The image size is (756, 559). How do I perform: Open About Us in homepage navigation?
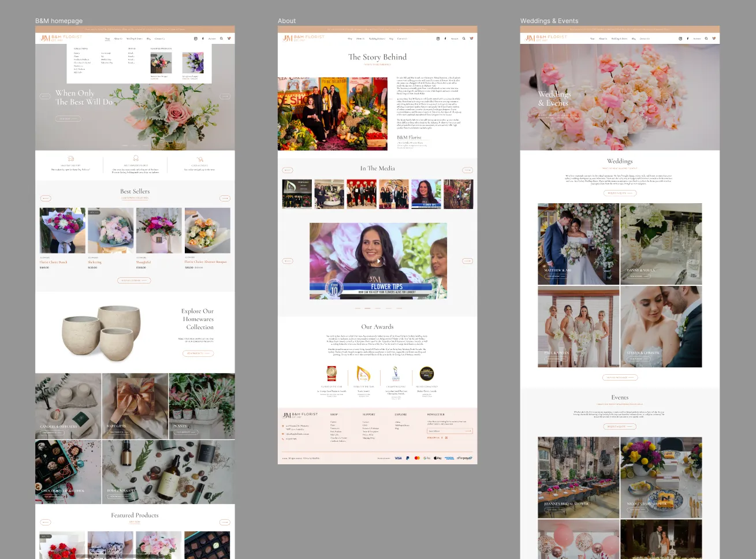pos(118,39)
